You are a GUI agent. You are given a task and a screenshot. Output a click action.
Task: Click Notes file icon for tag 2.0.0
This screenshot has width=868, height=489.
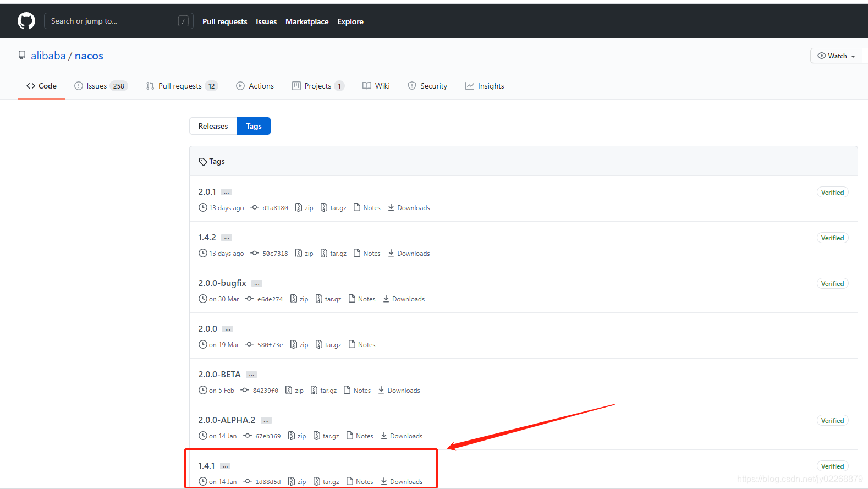(x=352, y=344)
